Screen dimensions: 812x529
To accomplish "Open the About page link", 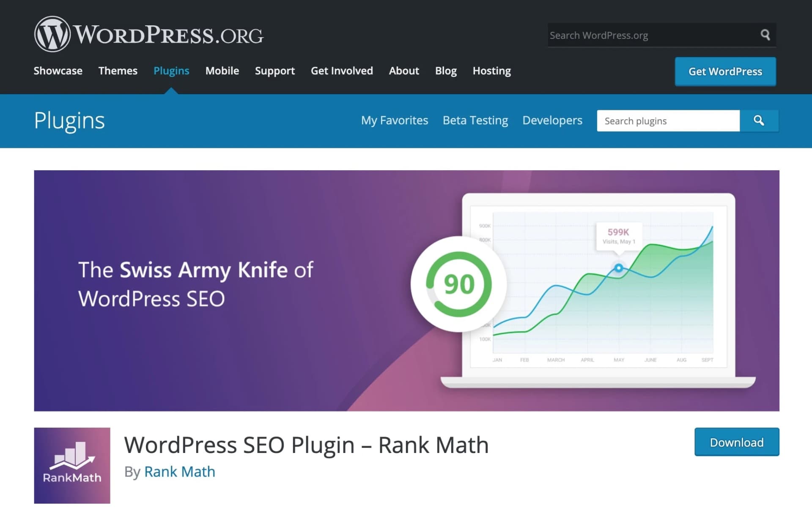I will click(404, 71).
